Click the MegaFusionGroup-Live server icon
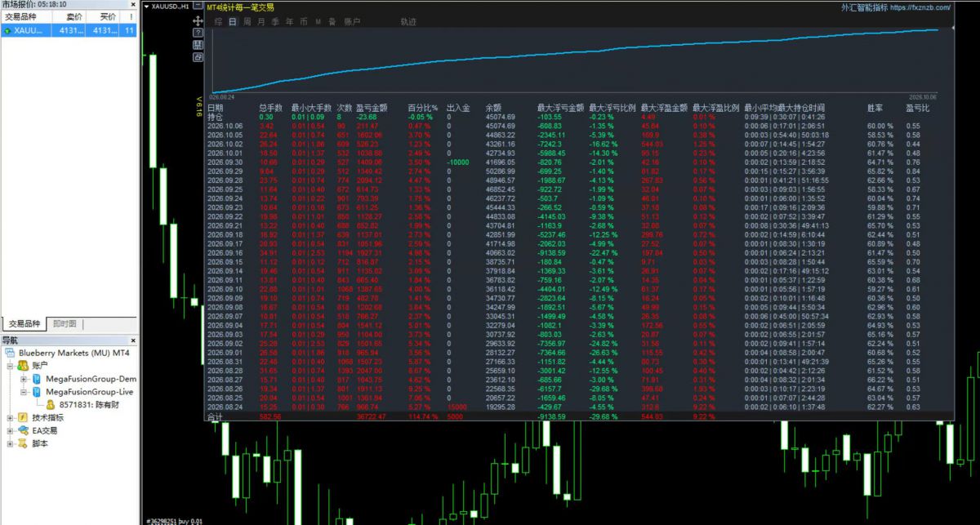The width and height of the screenshot is (980, 525). (38, 392)
